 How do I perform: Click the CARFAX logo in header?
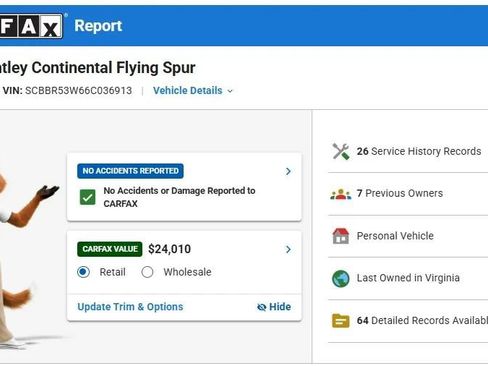coord(31,26)
